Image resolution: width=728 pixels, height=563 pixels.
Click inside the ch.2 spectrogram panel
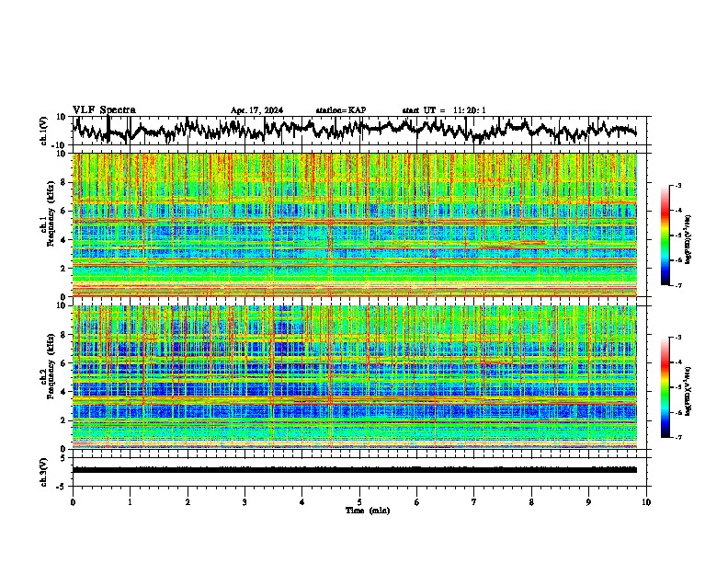click(355, 377)
